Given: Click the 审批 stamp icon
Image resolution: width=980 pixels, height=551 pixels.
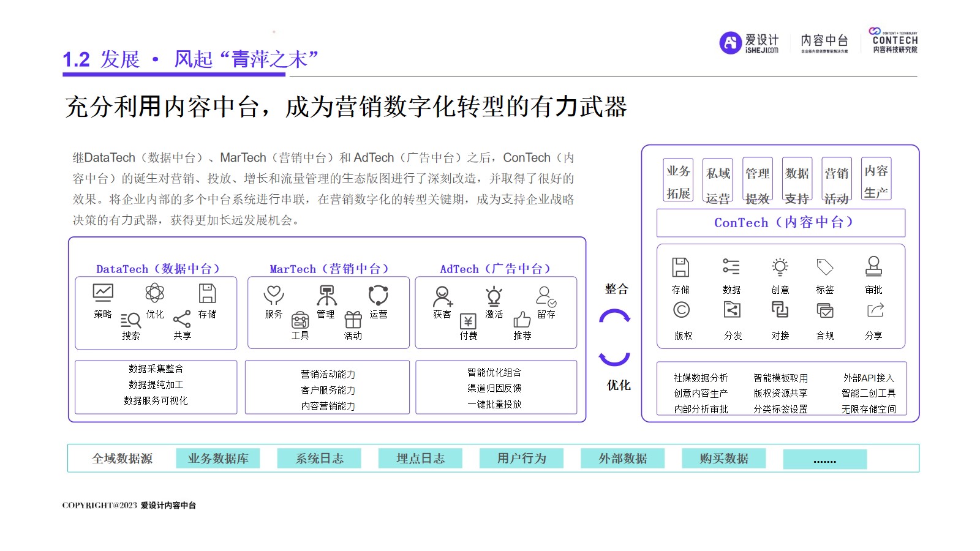Looking at the screenshot, I should (873, 266).
